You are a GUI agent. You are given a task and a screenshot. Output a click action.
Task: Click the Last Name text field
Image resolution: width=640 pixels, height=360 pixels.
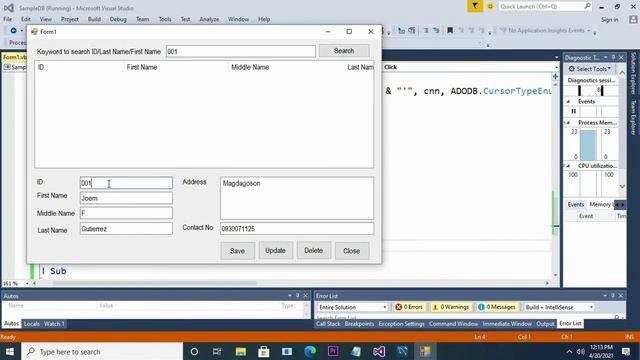point(127,229)
